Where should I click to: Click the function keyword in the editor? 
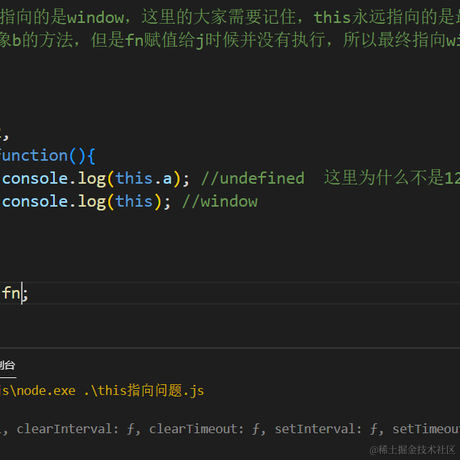coord(33,156)
